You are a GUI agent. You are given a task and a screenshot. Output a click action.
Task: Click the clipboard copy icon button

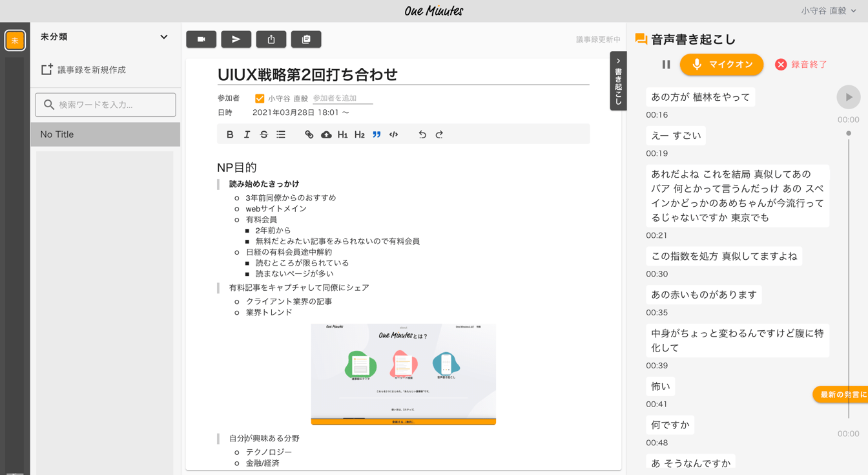click(x=306, y=39)
